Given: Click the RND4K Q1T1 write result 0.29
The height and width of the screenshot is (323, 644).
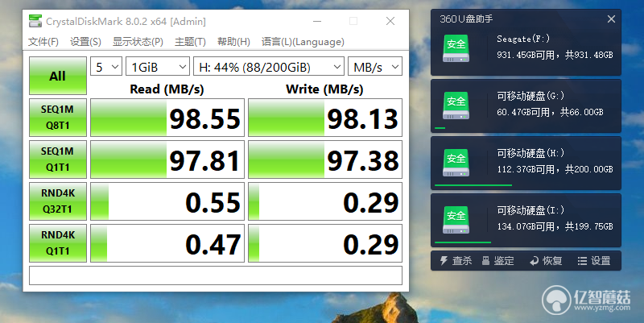Looking at the screenshot, I should point(325,243).
